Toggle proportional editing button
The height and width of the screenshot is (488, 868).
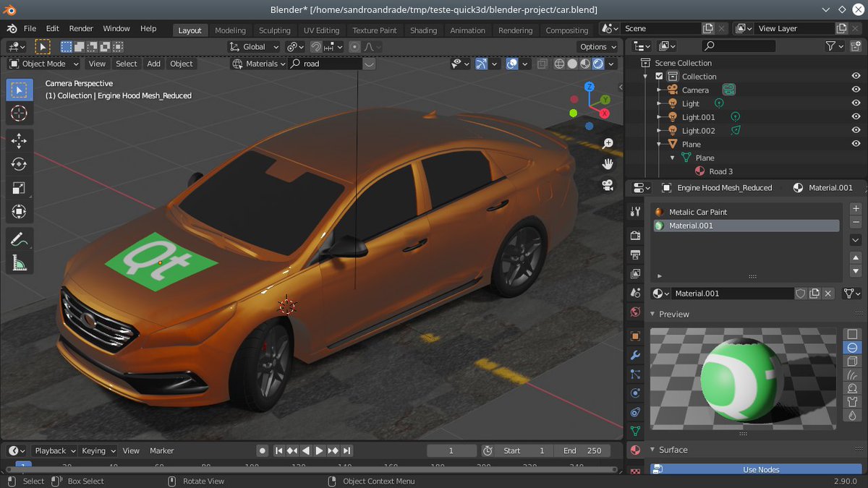pyautogui.click(x=354, y=46)
